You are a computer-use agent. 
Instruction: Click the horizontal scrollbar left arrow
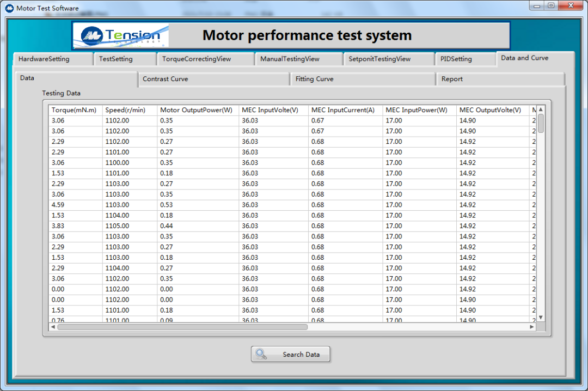tap(53, 327)
